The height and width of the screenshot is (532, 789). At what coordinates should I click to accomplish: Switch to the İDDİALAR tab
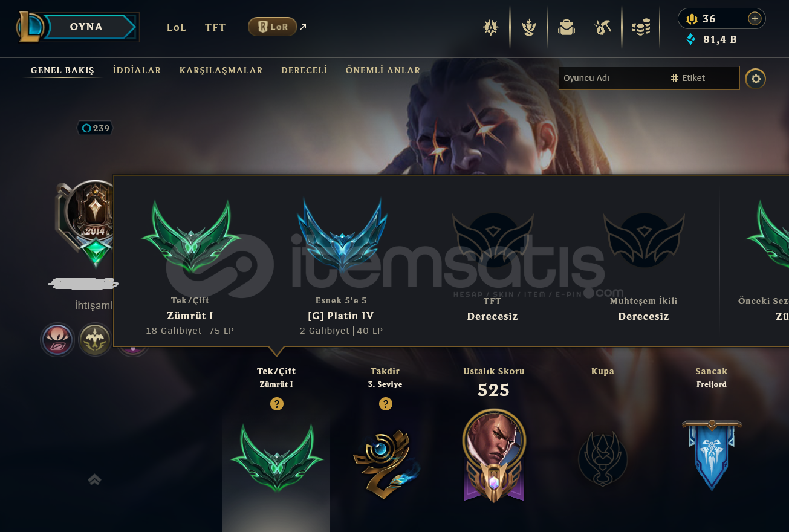tap(137, 70)
